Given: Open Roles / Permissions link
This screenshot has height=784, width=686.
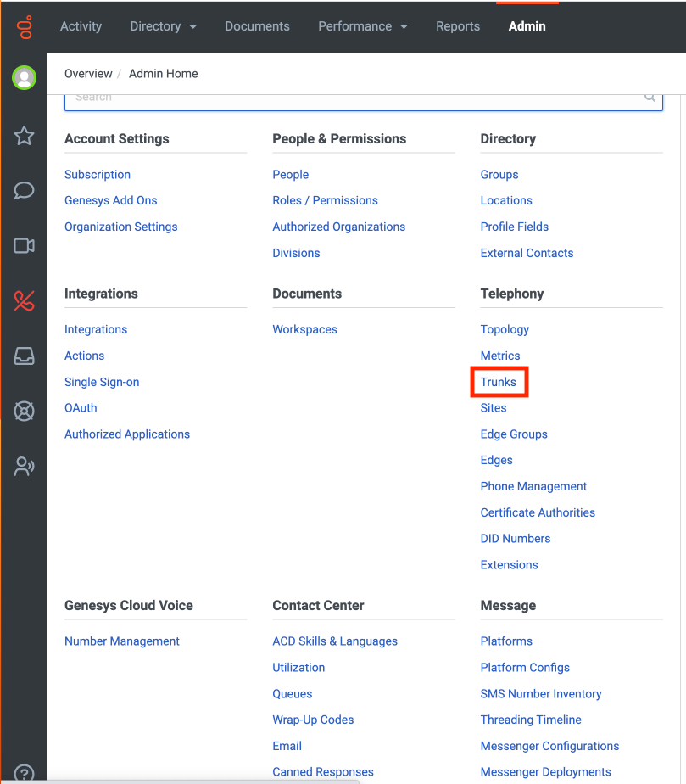Looking at the screenshot, I should (325, 200).
